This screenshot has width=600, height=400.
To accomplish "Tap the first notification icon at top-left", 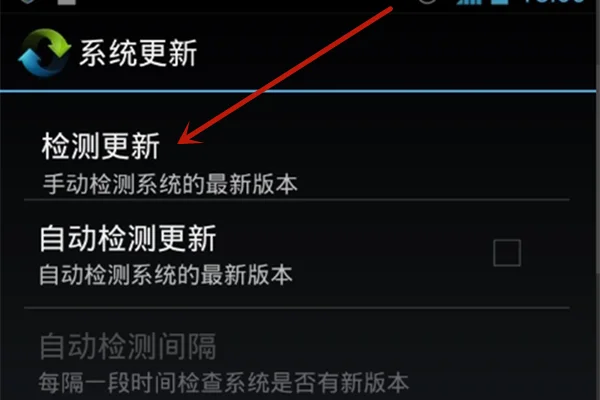I will click(28, 2).
